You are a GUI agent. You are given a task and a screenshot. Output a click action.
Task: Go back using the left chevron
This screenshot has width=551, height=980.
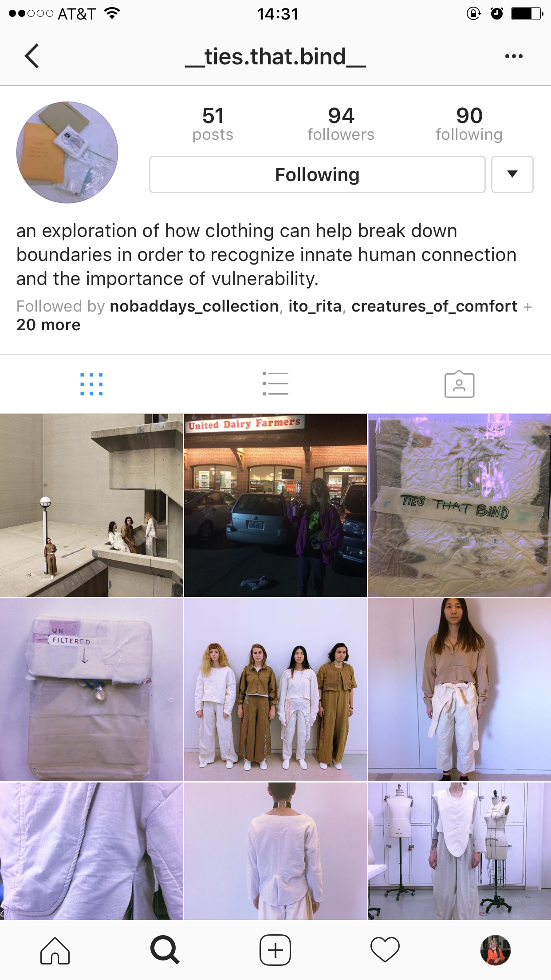point(32,56)
